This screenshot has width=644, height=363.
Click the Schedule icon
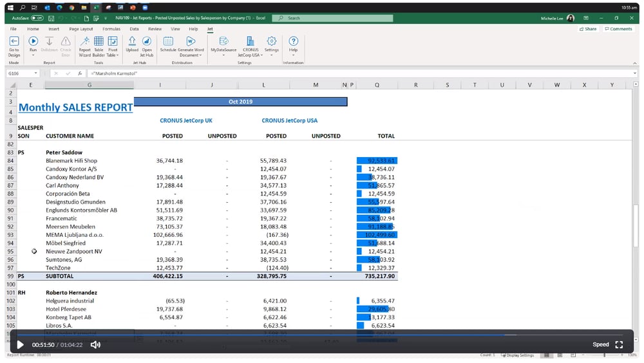click(x=168, y=41)
